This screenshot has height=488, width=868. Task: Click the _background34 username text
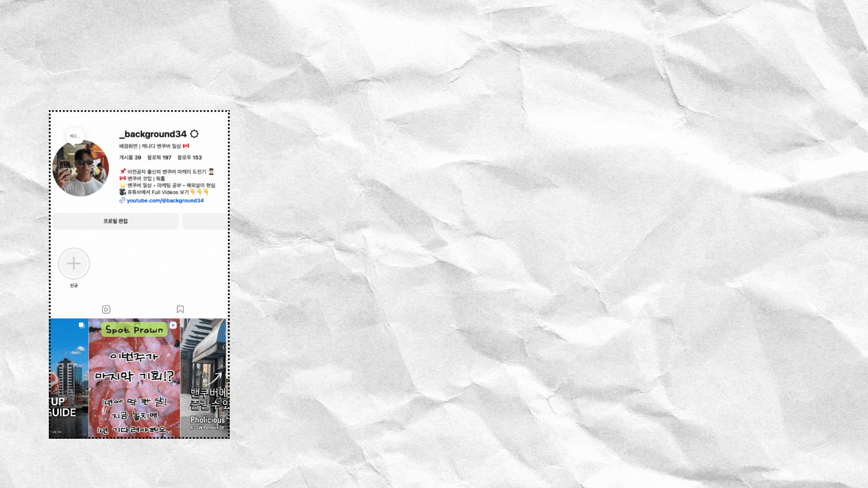click(x=153, y=134)
